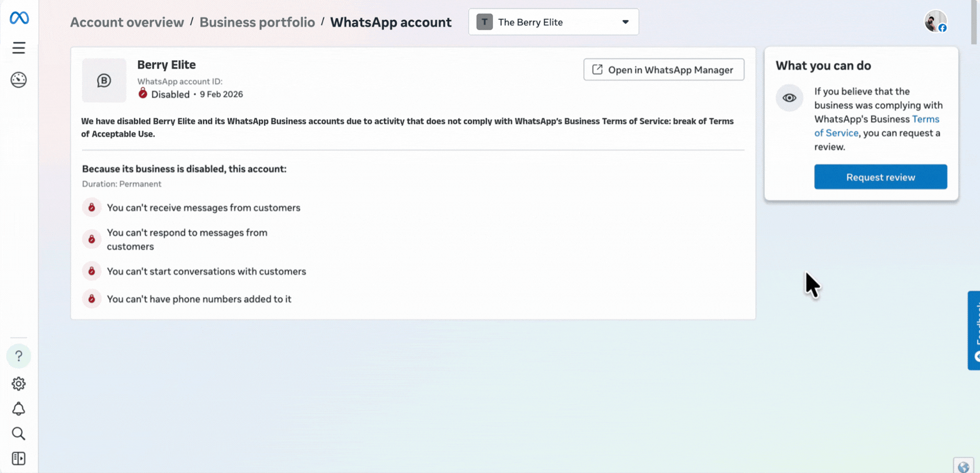Viewport: 980px width, 473px height.
Task: Open the Help question mark icon
Action: pos(19,356)
